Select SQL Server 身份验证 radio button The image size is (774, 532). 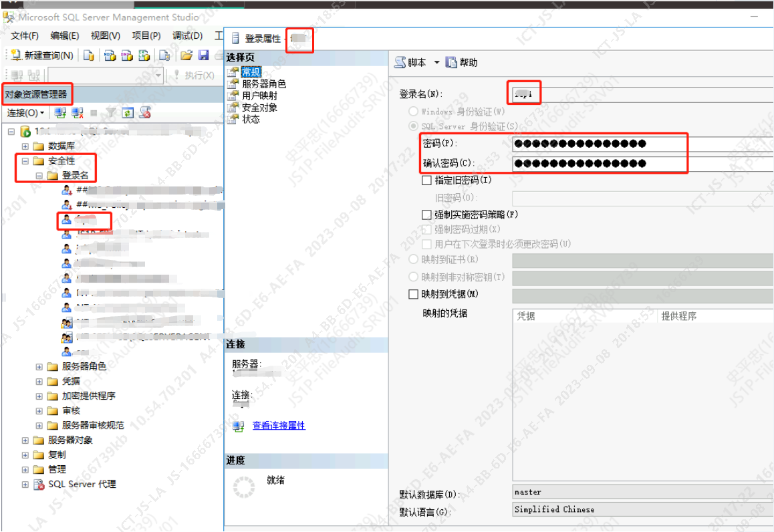413,126
